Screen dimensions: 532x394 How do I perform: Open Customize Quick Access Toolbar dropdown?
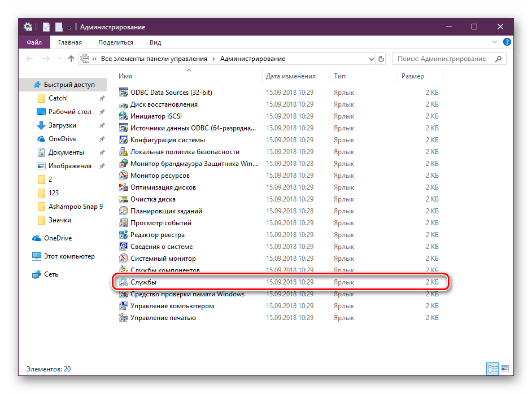coord(69,28)
